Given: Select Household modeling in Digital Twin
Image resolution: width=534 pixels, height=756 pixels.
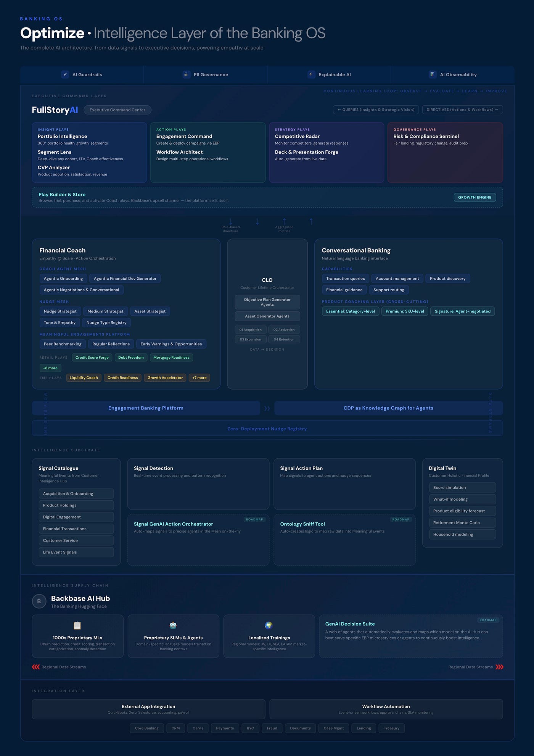Looking at the screenshot, I should pyautogui.click(x=463, y=534).
